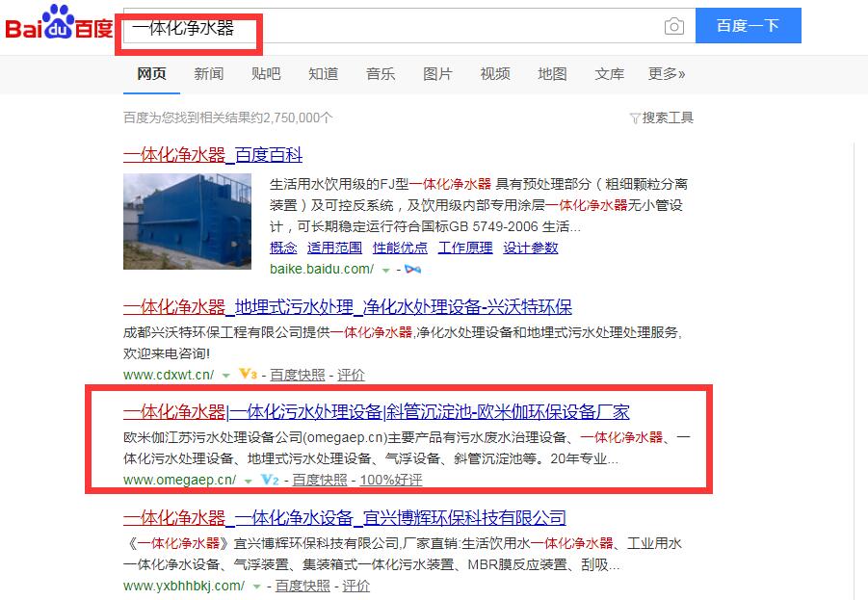Click the search tools filter icon
The image size is (868, 600).
(x=635, y=117)
